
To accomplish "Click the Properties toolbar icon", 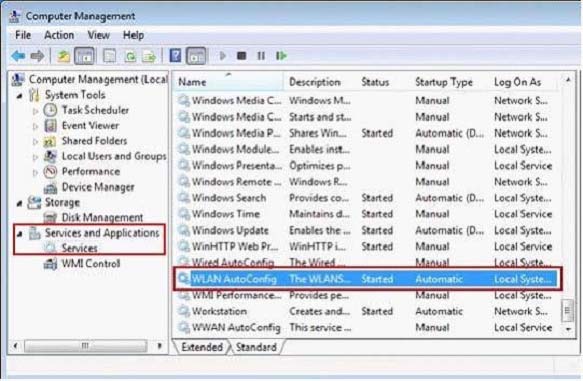I will (x=109, y=56).
